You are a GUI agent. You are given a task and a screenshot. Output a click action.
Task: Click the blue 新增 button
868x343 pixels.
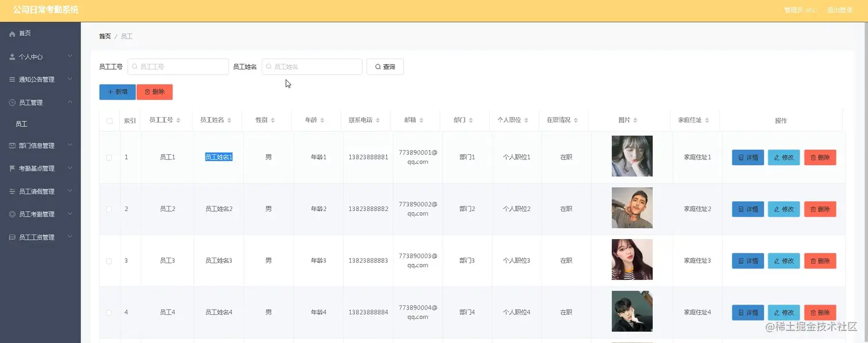118,92
